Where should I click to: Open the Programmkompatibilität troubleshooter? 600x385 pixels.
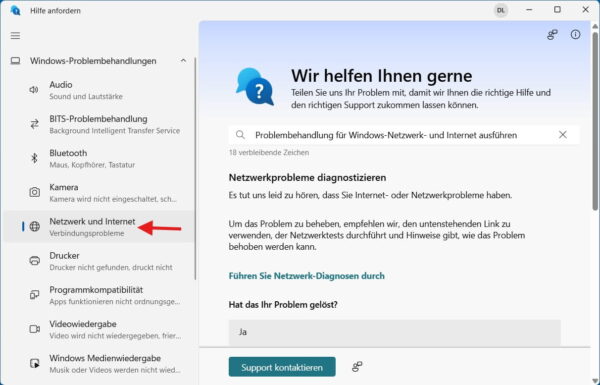99,295
